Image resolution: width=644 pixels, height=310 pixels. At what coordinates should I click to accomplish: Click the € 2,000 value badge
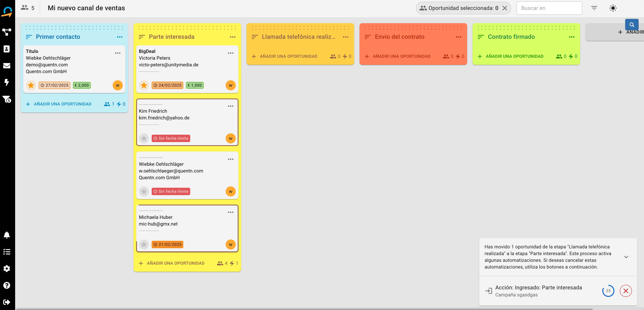click(x=82, y=85)
